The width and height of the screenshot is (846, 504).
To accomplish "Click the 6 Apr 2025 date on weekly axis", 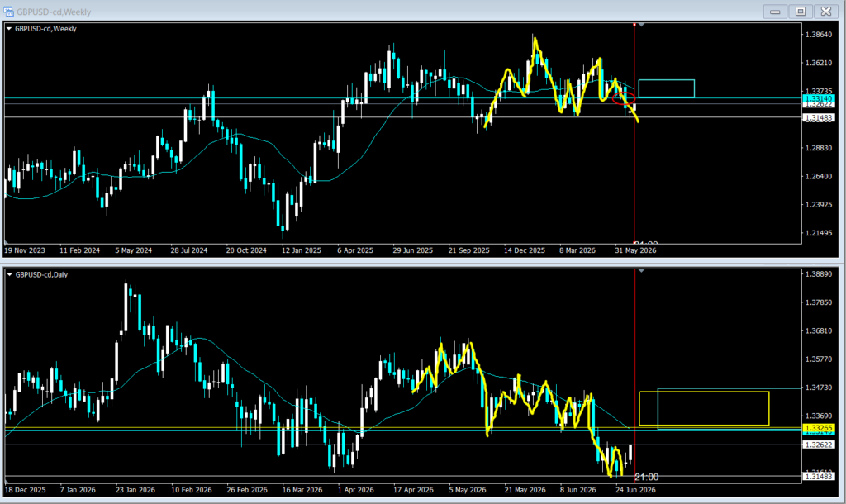I will point(355,250).
